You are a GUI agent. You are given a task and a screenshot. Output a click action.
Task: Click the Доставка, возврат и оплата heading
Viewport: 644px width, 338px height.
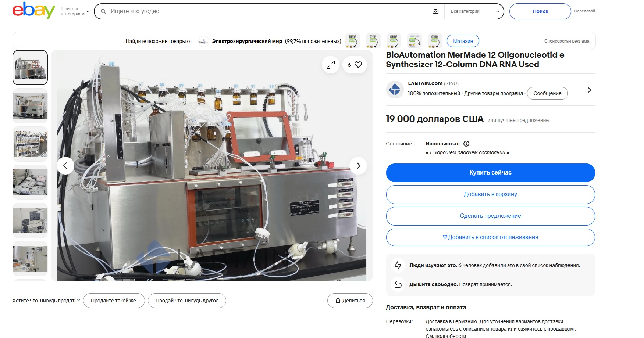click(426, 308)
